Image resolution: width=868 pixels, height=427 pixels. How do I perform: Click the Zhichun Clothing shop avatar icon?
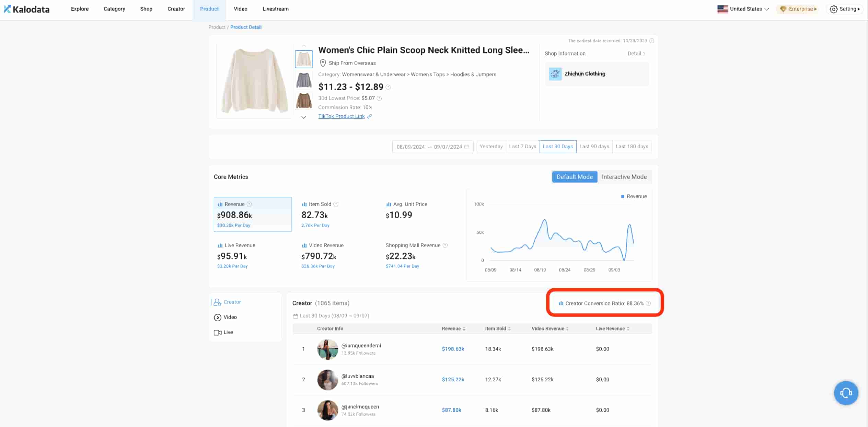point(555,74)
